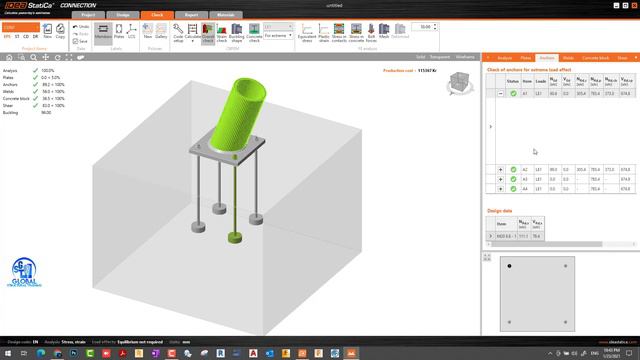The height and width of the screenshot is (360, 640).
Task: Collapse anchor A1 row details
Action: click(500, 93)
